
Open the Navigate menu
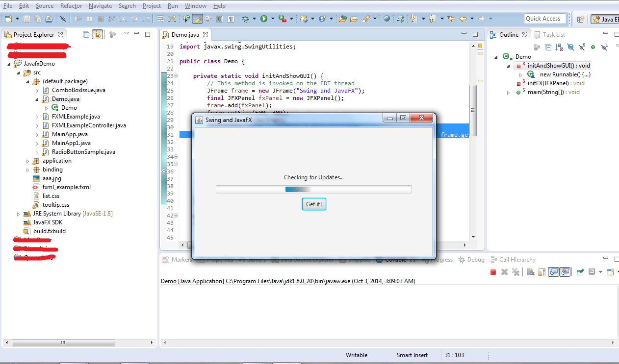coord(100,6)
